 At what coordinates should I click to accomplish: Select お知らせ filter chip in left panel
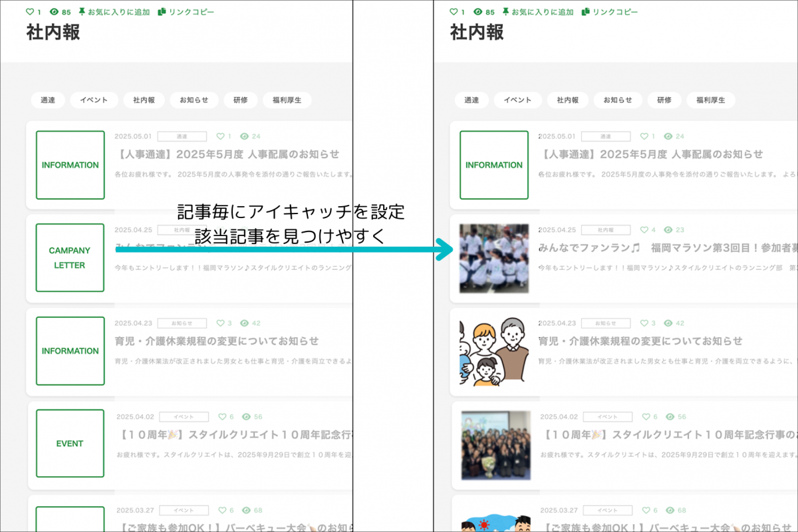tap(194, 100)
